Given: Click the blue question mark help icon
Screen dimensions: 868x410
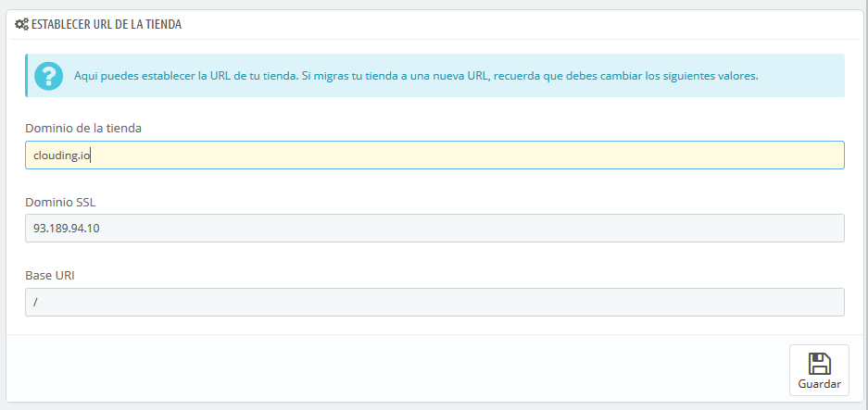Looking at the screenshot, I should pyautogui.click(x=48, y=76).
